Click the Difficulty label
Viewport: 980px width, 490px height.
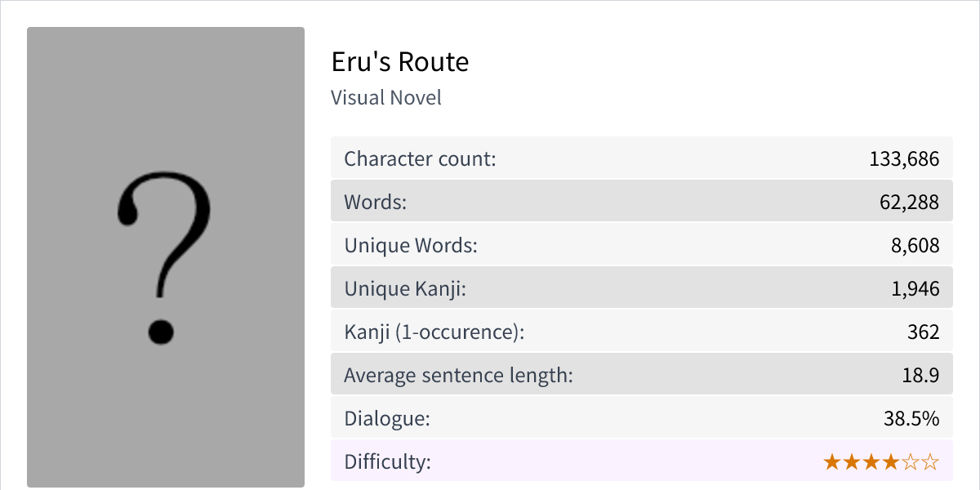coord(387,461)
